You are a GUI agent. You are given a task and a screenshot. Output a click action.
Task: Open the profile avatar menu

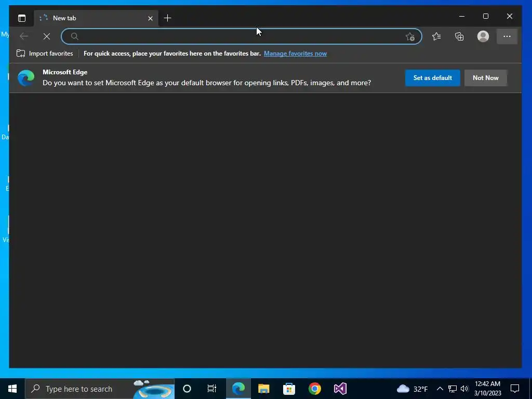pyautogui.click(x=483, y=36)
